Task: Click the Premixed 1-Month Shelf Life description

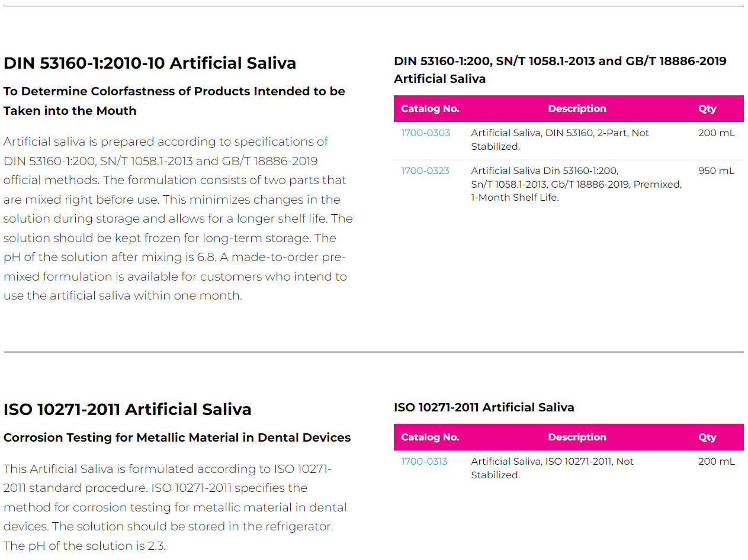Action: (x=576, y=184)
